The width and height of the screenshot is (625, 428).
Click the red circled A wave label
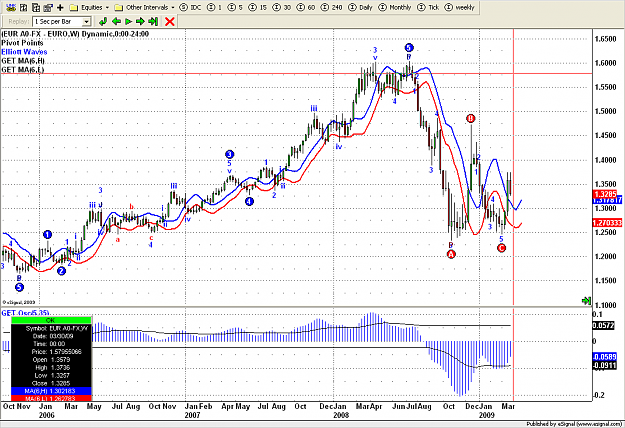(451, 254)
